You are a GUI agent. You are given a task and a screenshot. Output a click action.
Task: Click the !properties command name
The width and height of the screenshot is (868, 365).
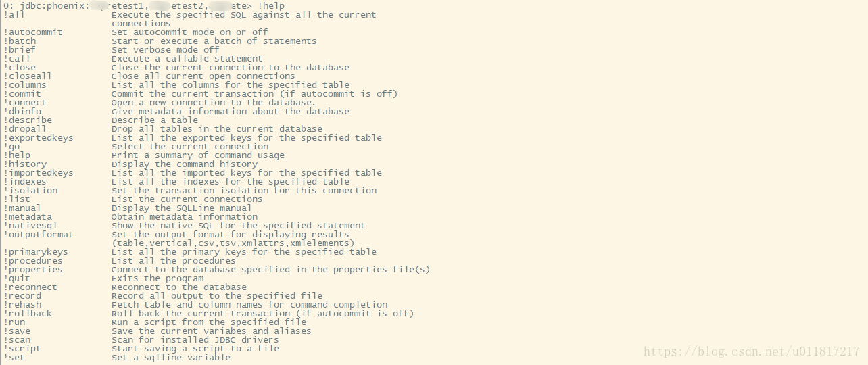[33, 269]
